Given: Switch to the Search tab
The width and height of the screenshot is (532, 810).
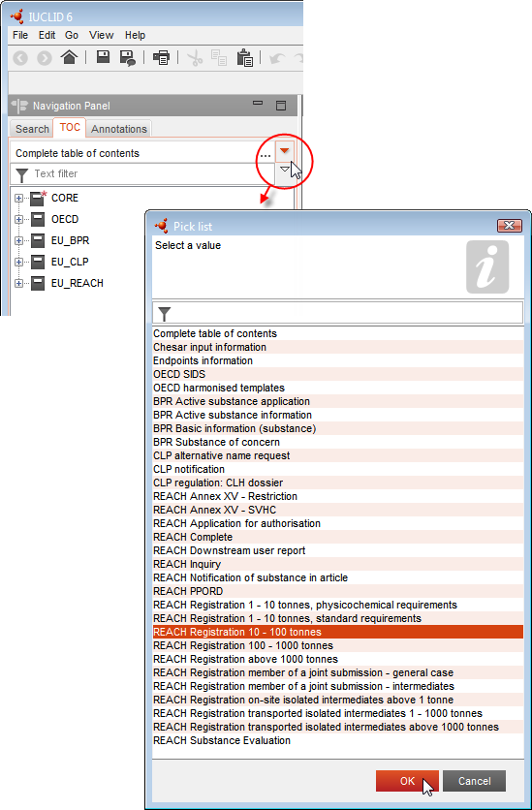Looking at the screenshot, I should point(32,129).
